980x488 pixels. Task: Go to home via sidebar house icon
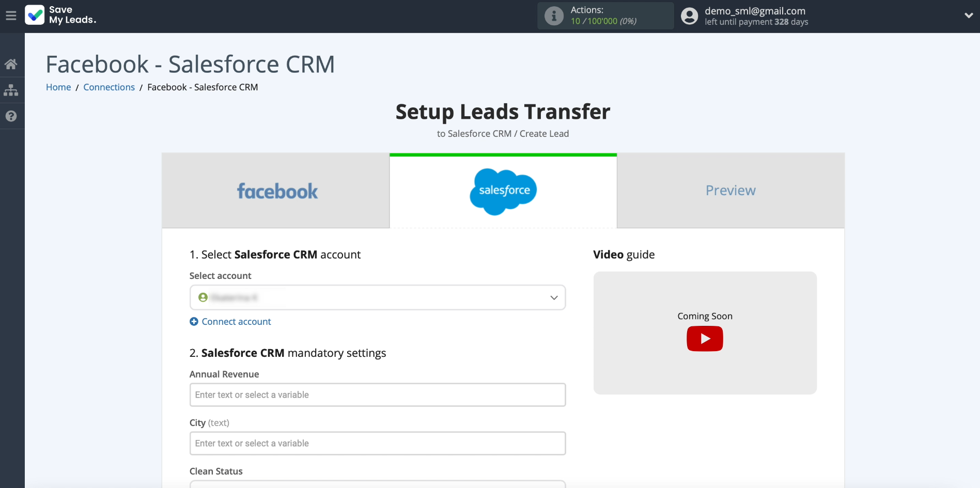pos(11,64)
